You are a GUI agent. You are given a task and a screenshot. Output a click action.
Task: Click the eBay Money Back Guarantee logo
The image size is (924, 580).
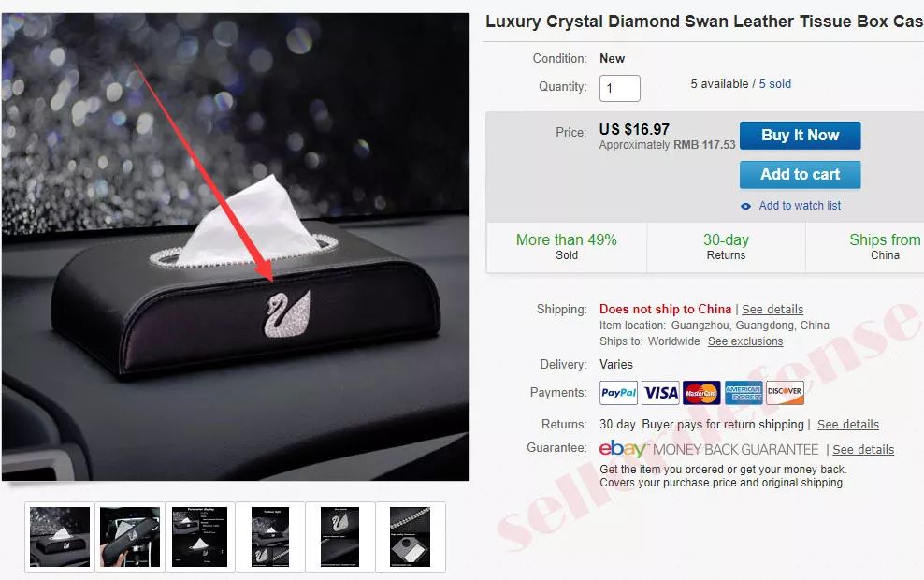click(709, 449)
